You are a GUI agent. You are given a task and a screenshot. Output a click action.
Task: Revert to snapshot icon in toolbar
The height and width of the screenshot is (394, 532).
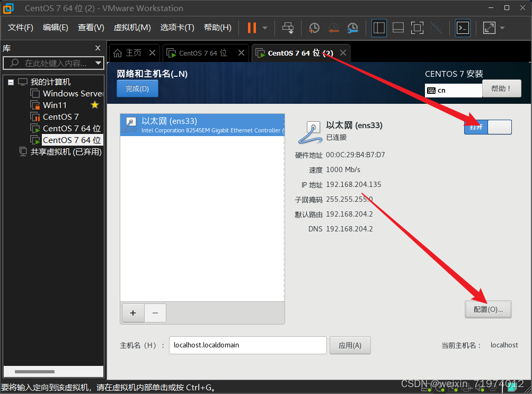(x=333, y=28)
